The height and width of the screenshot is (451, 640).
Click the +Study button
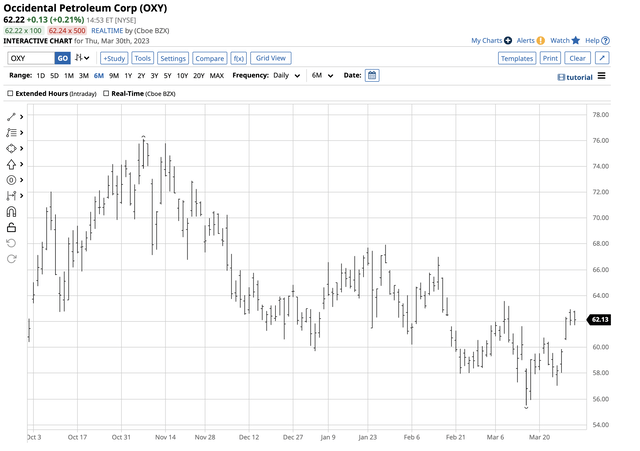[x=114, y=58]
